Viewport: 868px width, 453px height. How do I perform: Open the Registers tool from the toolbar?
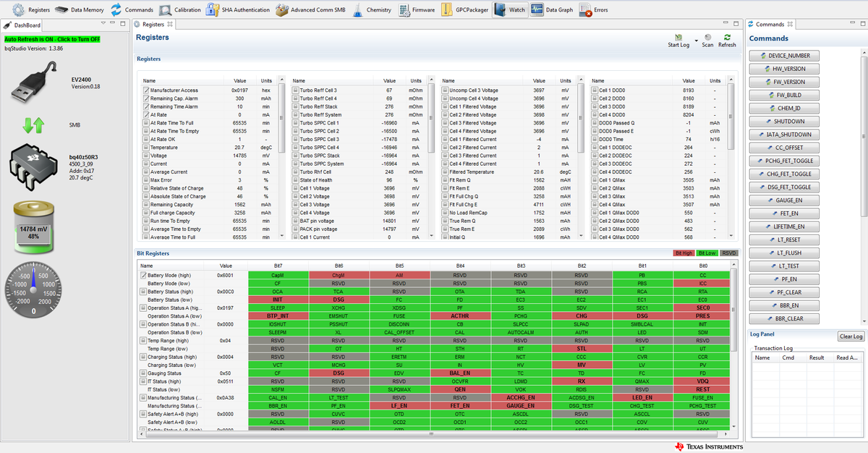click(x=30, y=10)
